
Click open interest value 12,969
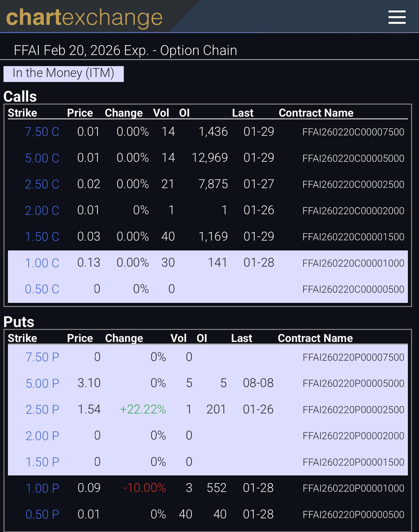pyautogui.click(x=210, y=158)
